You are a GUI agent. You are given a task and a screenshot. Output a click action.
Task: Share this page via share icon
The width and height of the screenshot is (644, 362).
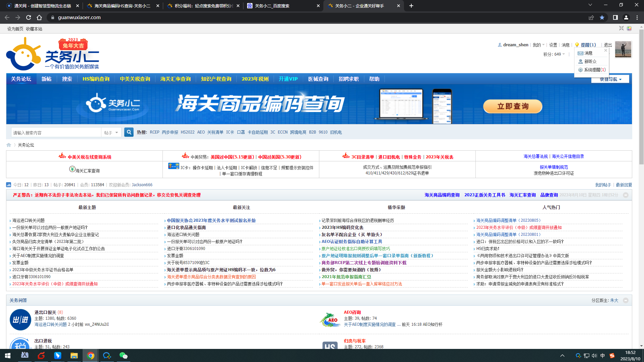click(591, 17)
